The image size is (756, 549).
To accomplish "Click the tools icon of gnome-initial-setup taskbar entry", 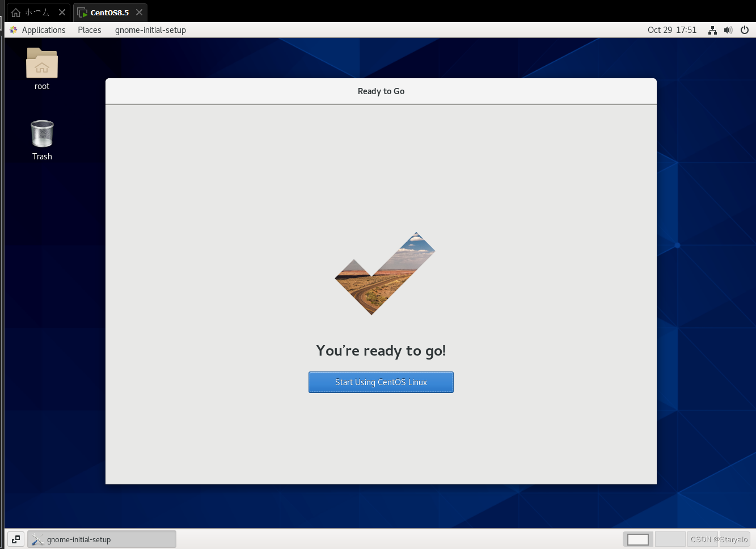I will (38, 539).
